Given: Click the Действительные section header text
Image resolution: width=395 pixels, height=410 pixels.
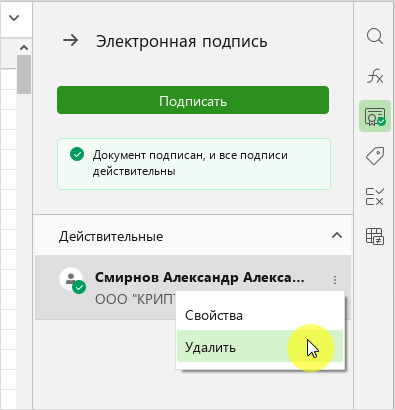Looking at the screenshot, I should pyautogui.click(x=111, y=237).
